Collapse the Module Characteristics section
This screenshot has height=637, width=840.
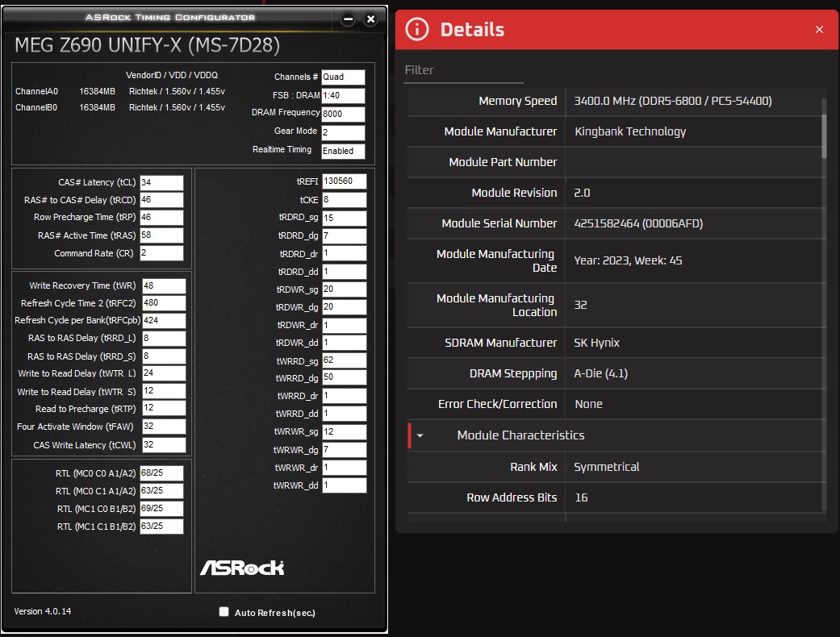(420, 435)
